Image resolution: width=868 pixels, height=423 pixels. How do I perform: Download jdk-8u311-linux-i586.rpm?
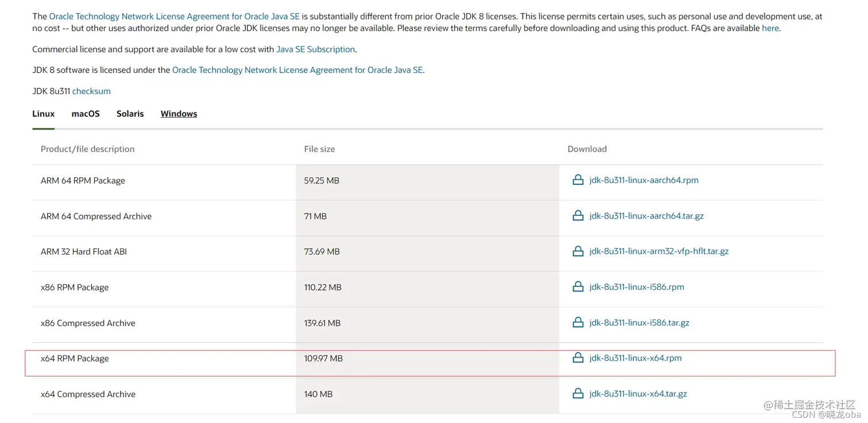(637, 287)
